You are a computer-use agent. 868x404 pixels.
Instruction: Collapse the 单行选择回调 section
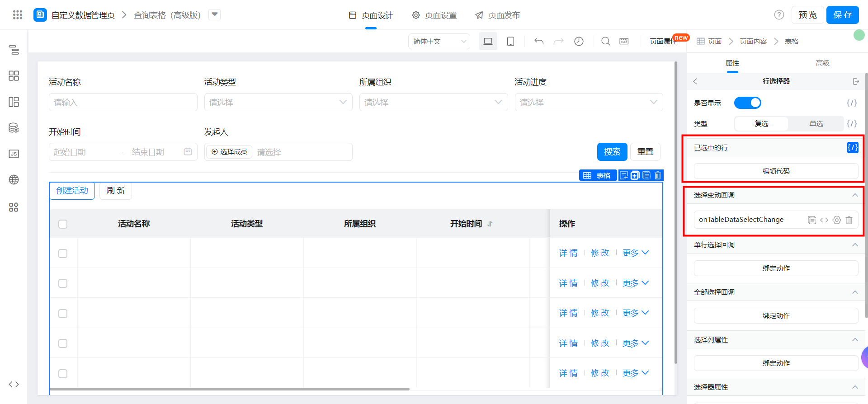[855, 245]
